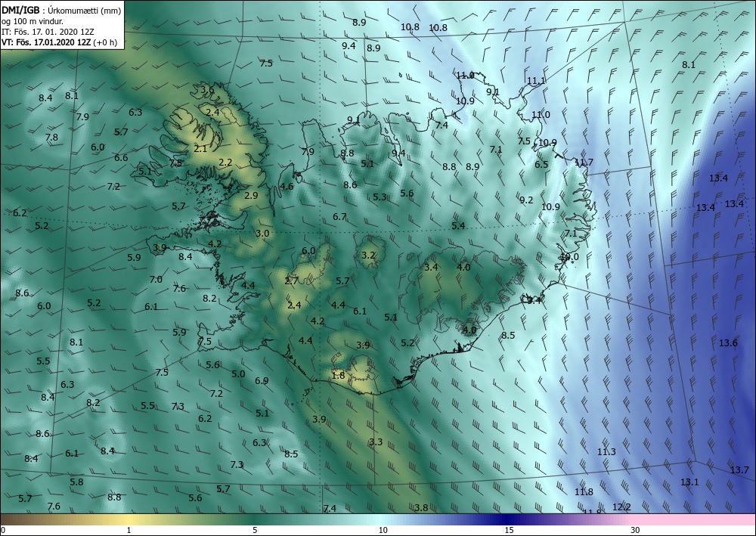Click the 3.4 value on the large glacier

[x=431, y=267]
